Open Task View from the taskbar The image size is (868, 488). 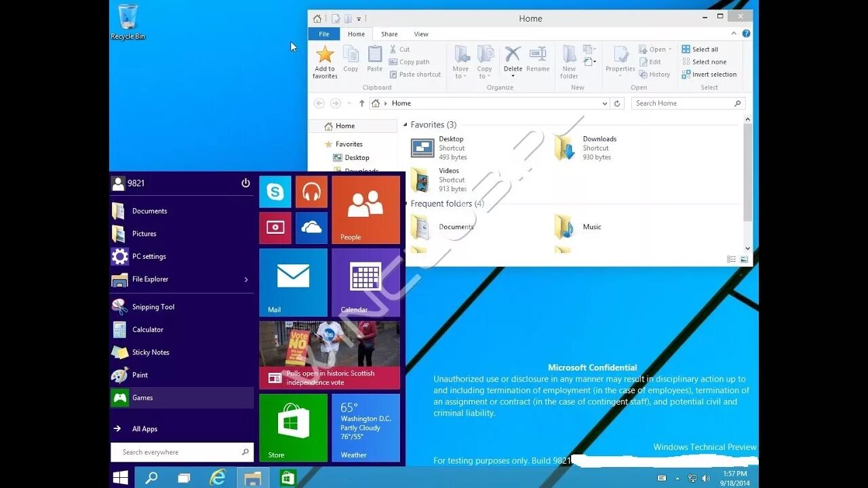(x=184, y=478)
